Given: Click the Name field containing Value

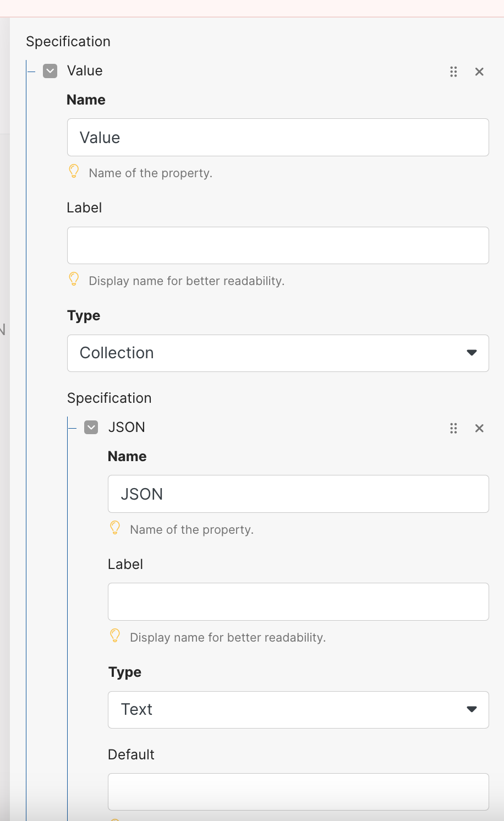Looking at the screenshot, I should tap(278, 138).
